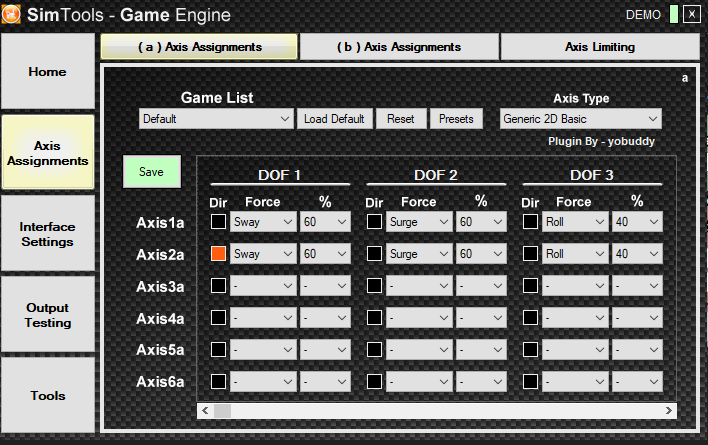This screenshot has height=445, width=708.
Task: Open Axis4a DOF 1 percent dropdown
Action: (x=325, y=318)
